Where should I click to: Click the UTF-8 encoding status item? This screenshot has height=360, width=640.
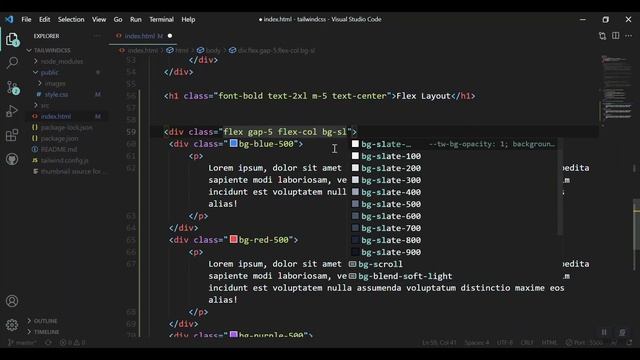click(x=505, y=343)
